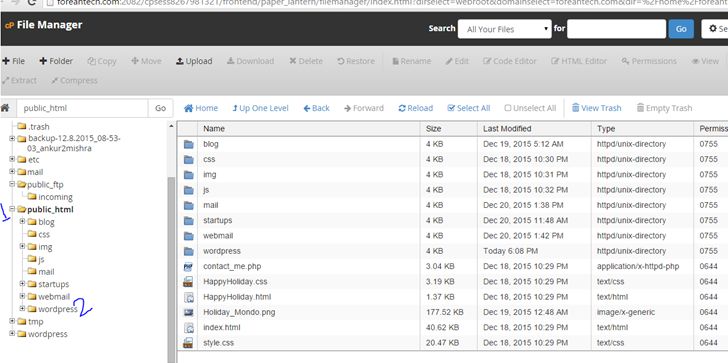
Task: Select the .trash folder in tree
Action: click(33, 126)
